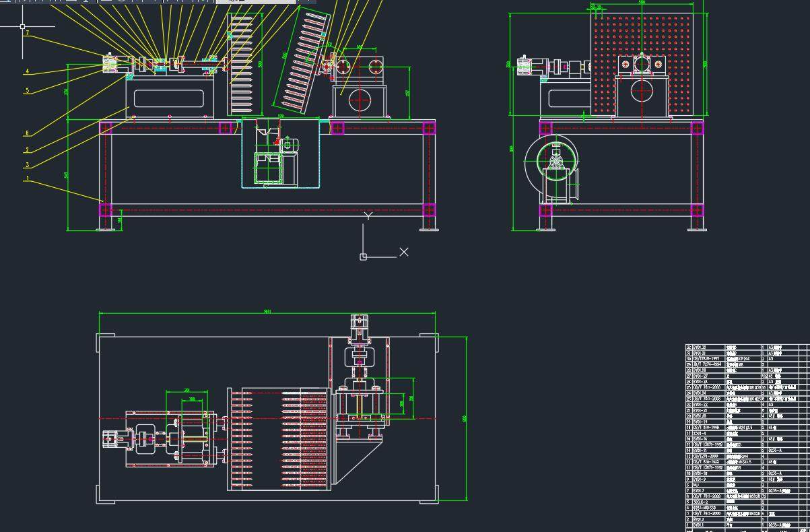This screenshot has width=810, height=532.
Task: Click the UCS origin square icon
Action: pyautogui.click(x=363, y=257)
